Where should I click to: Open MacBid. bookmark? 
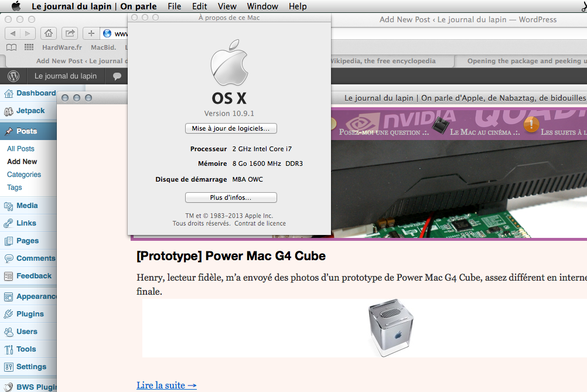point(103,47)
